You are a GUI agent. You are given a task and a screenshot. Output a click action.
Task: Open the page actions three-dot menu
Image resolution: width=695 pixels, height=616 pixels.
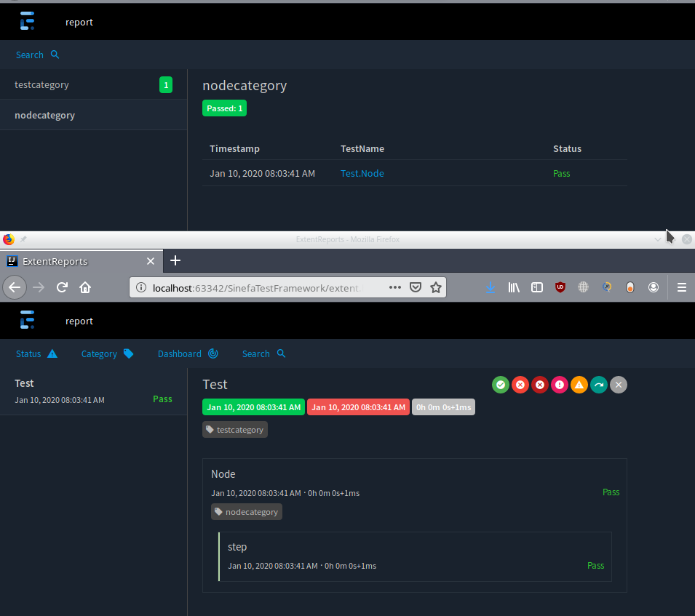(395, 287)
